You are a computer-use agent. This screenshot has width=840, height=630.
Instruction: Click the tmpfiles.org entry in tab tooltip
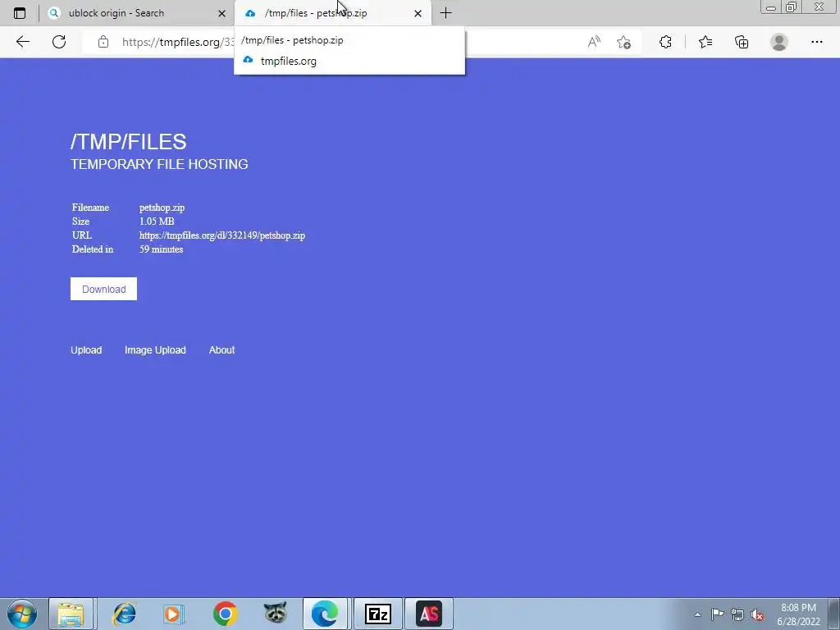[288, 61]
